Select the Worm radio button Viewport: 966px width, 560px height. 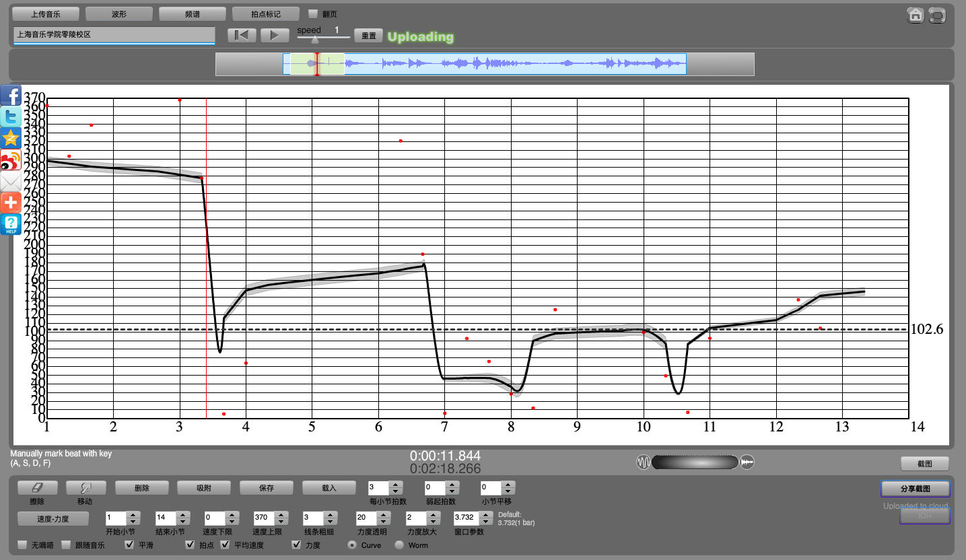click(x=399, y=545)
